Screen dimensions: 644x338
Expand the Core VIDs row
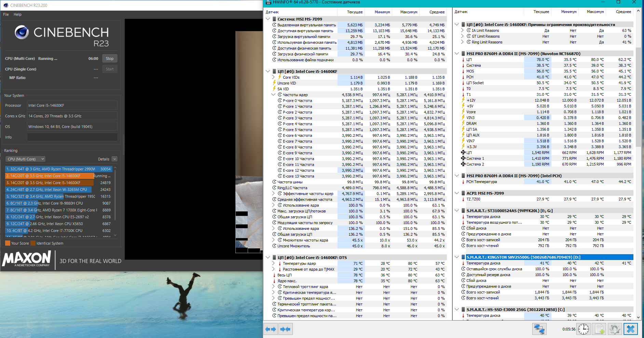coord(274,77)
